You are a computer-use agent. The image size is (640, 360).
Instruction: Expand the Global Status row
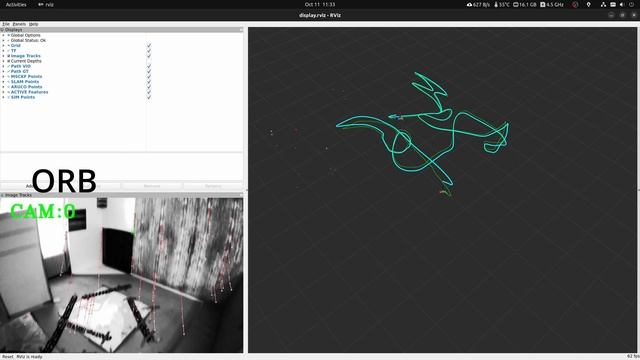pos(3,40)
